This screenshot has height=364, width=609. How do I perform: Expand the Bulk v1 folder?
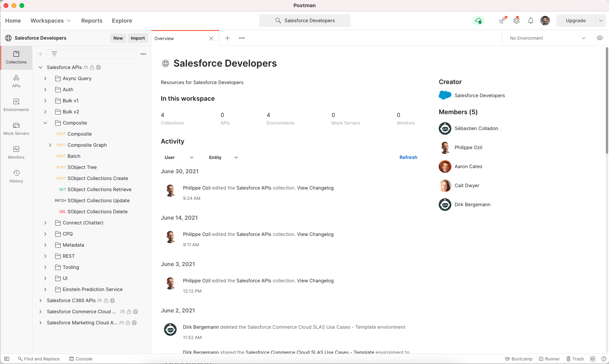coord(45,101)
